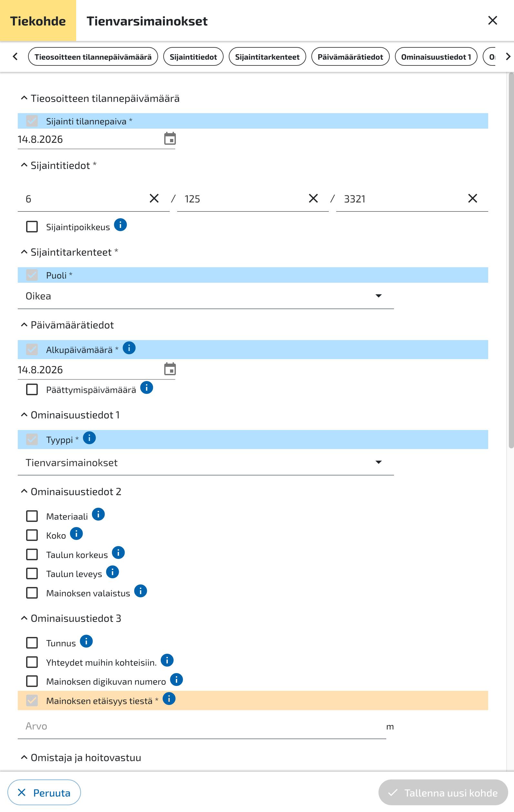Clear the road number field 6
The width and height of the screenshot is (514, 812).
[154, 198]
